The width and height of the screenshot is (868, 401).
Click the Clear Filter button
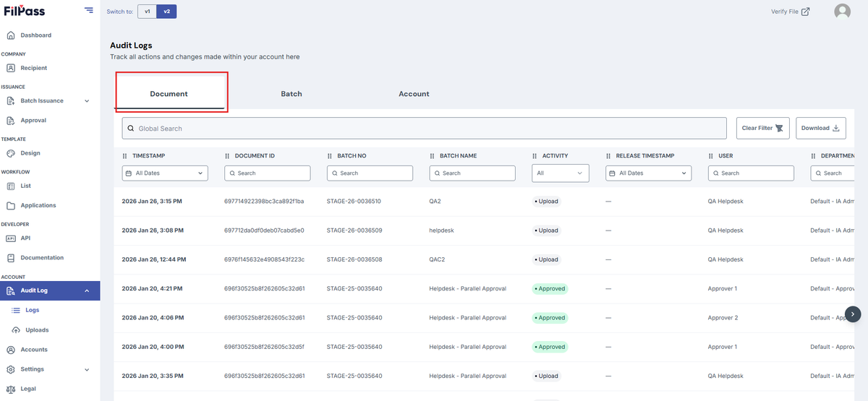click(763, 128)
